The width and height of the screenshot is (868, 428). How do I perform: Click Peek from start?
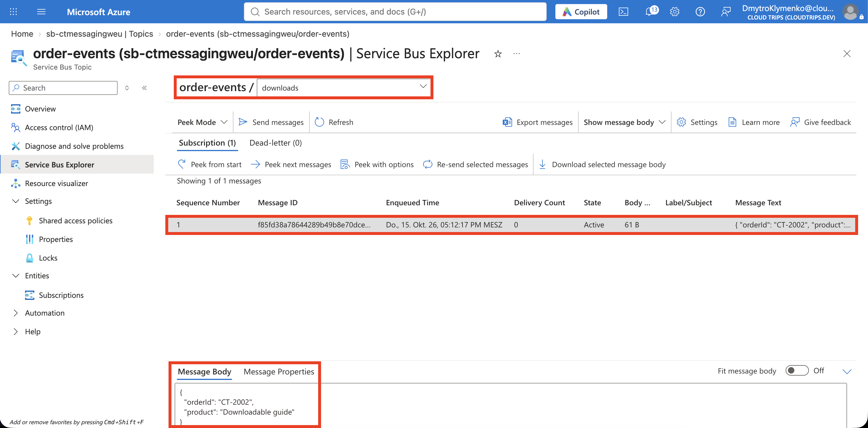(210, 165)
